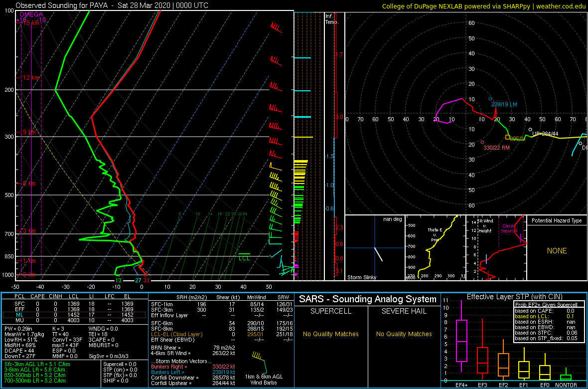The height and width of the screenshot is (389, 588).
Task: Click the 'Theta-E v. Pres' inset plot
Action: pyautogui.click(x=435, y=248)
